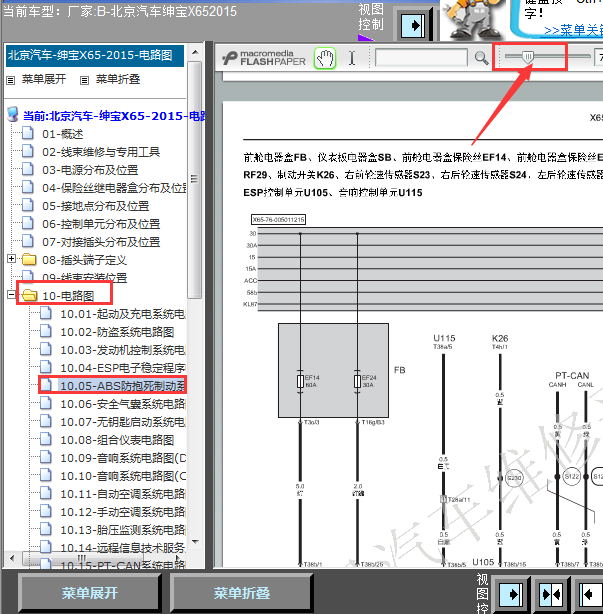This screenshot has height=614, width=603.
Task: Click the small 菜单展开 icon in tree header
Action: point(11,80)
